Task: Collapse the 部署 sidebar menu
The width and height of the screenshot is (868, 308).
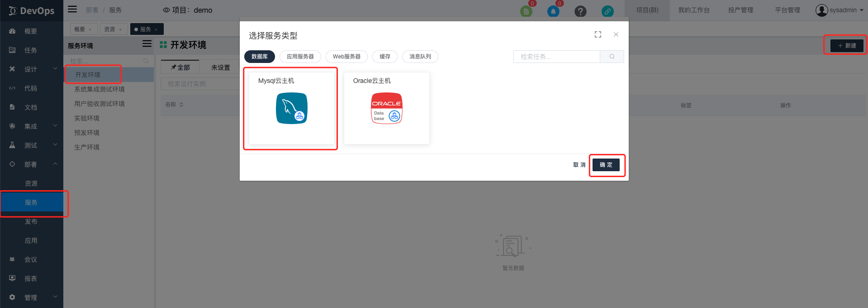Action: (31, 164)
